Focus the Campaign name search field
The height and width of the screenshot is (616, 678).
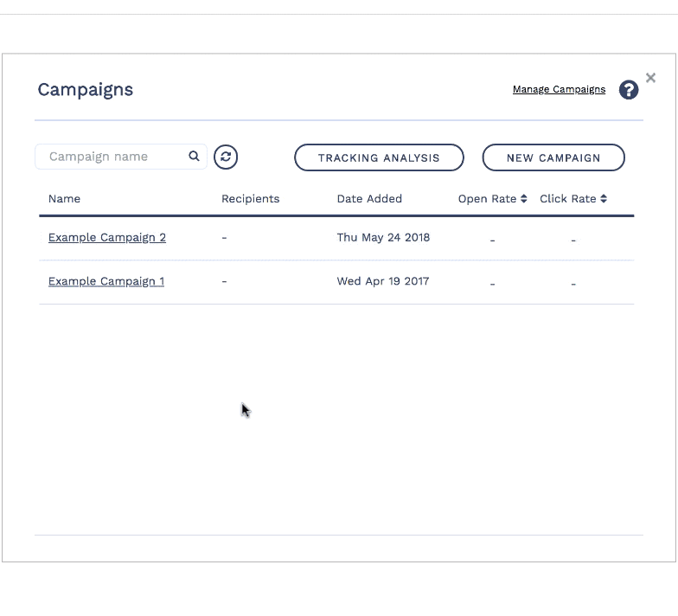pyautogui.click(x=114, y=157)
